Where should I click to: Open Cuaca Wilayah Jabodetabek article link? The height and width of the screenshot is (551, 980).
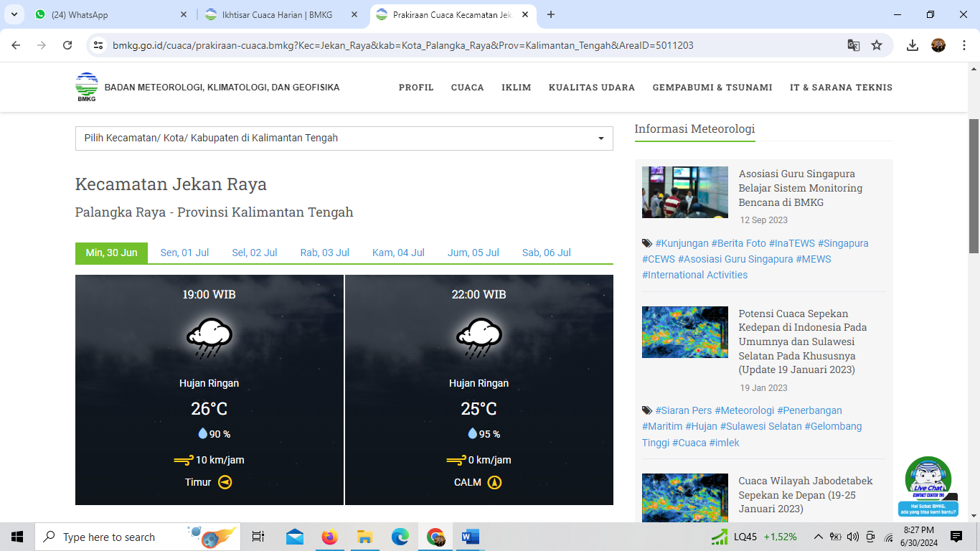pos(806,494)
